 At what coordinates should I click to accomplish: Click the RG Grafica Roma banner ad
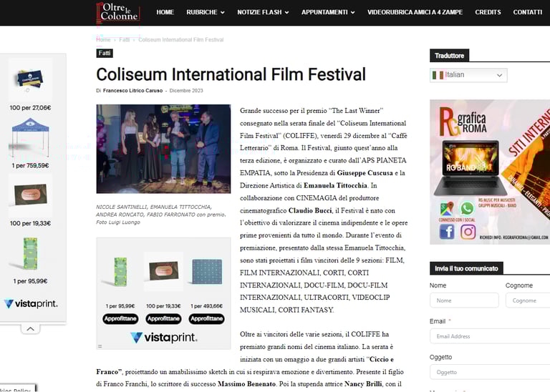(490, 172)
